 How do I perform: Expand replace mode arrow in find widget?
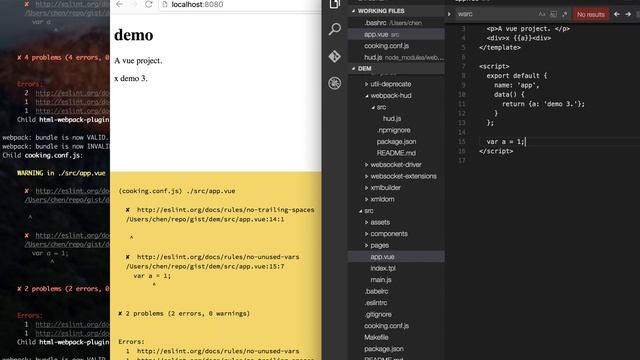(449, 14)
